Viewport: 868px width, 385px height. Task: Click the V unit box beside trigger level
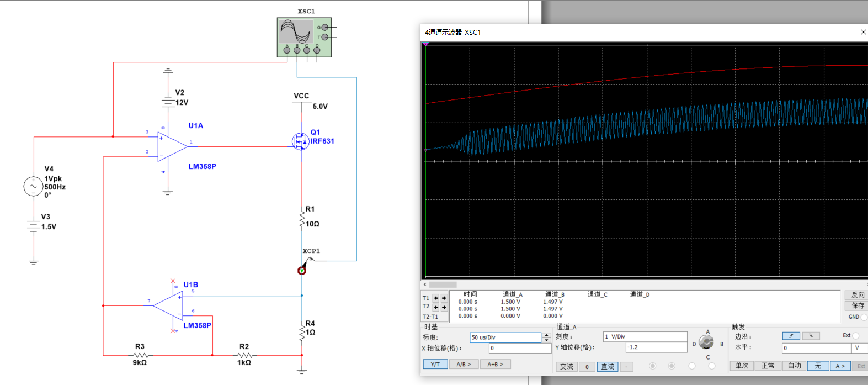(x=860, y=348)
